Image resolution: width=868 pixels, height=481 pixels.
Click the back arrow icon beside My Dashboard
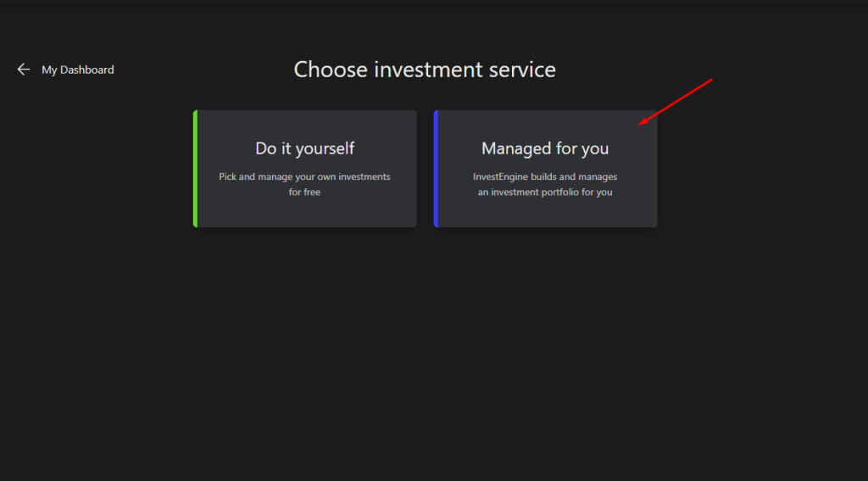24,70
